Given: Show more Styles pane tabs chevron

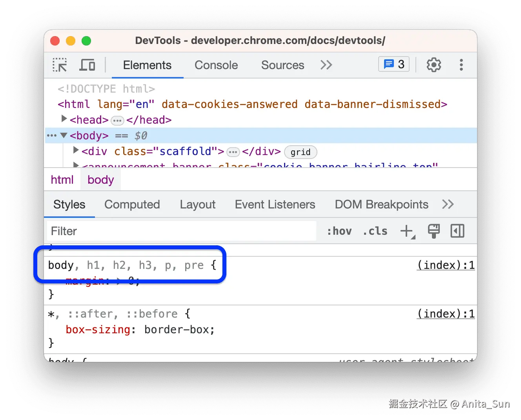Looking at the screenshot, I should coord(448,204).
